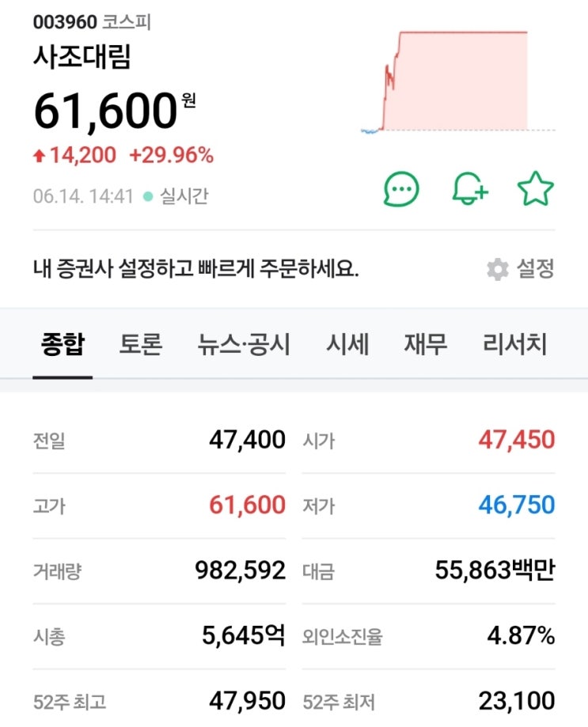Screen dimensions: 588x727
Task: Select the 거래량 982,592 row
Action: 159,570
